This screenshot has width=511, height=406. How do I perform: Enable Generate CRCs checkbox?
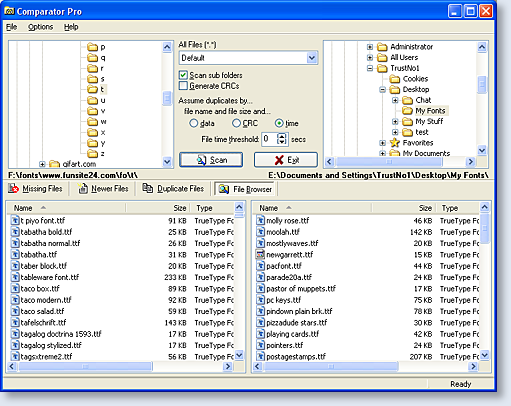point(183,86)
